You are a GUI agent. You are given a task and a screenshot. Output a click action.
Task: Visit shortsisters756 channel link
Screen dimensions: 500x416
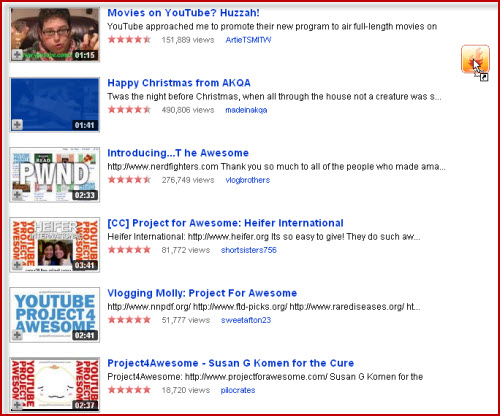(249, 250)
